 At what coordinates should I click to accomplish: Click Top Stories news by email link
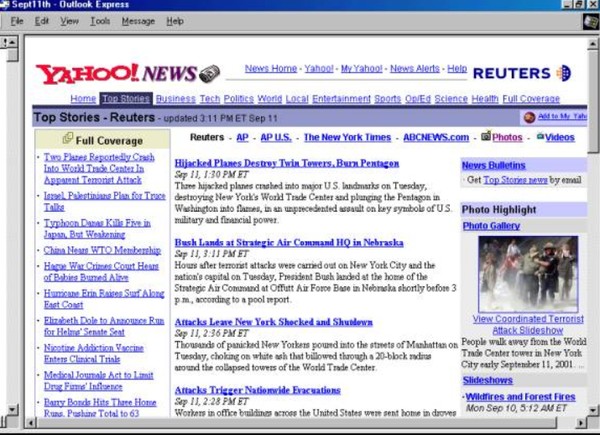[x=515, y=180]
